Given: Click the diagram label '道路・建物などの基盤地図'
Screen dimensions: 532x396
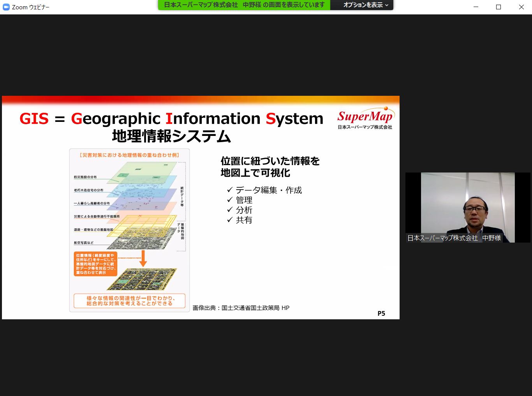Looking at the screenshot, I should [93, 230].
